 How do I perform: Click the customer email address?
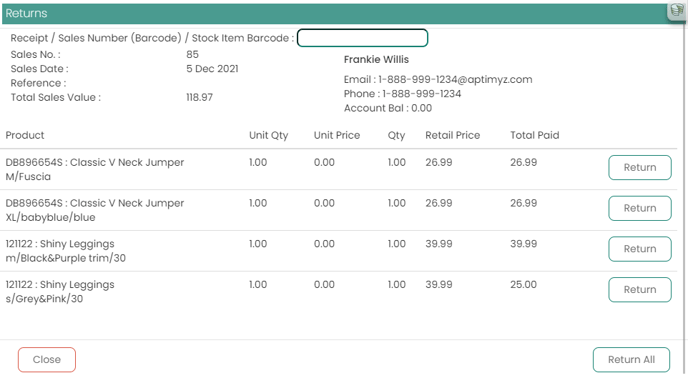point(455,79)
